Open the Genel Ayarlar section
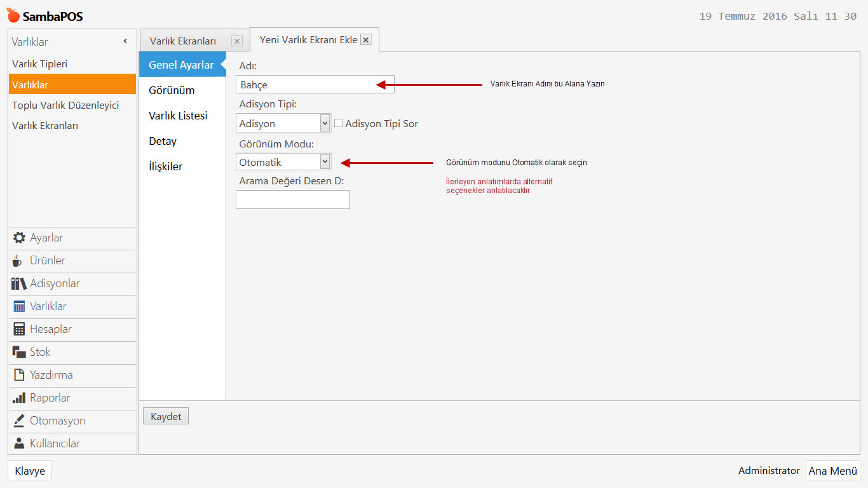 pos(181,65)
